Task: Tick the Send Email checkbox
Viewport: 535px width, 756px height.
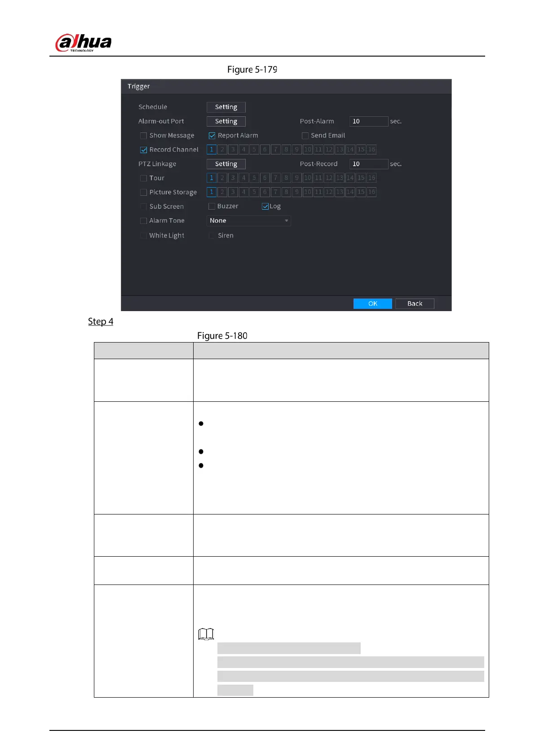Action: (x=305, y=136)
